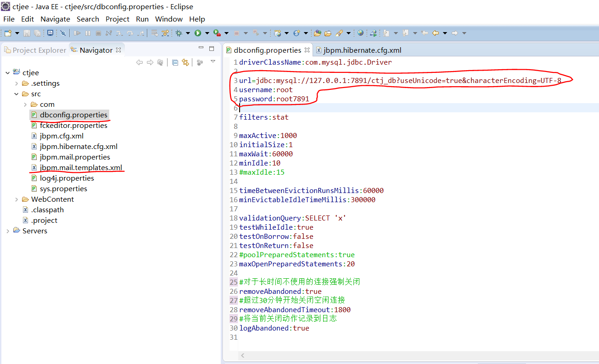Open the Run menu
Viewport: 599px width, 364px height.
tap(142, 19)
